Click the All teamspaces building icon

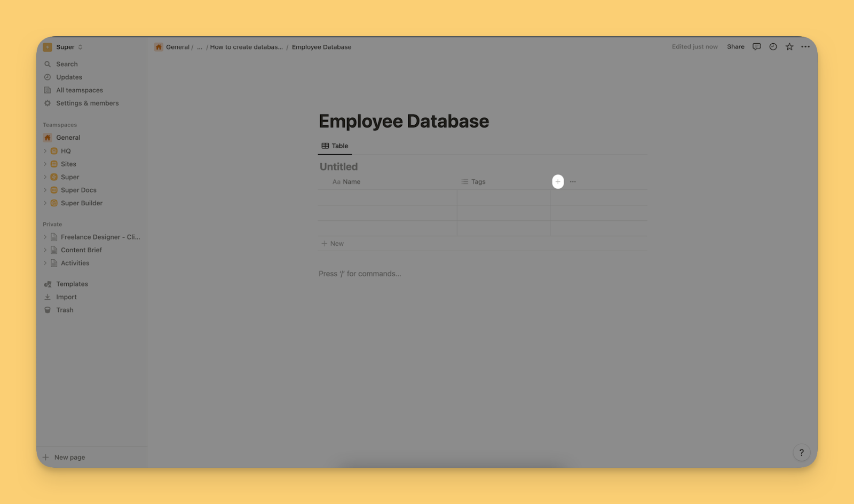48,90
